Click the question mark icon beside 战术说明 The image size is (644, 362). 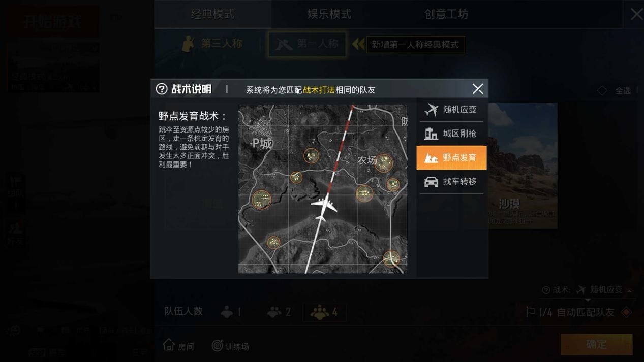pos(162,89)
